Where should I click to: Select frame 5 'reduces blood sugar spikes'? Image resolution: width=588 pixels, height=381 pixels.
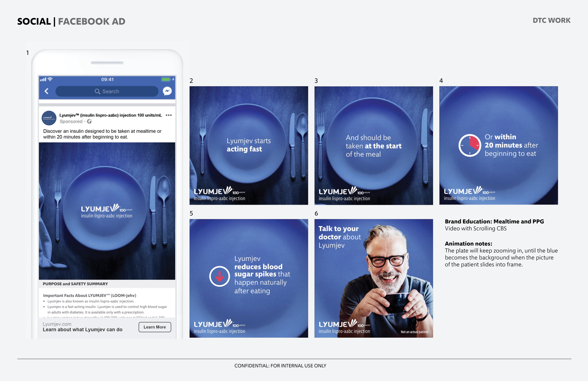tap(249, 278)
